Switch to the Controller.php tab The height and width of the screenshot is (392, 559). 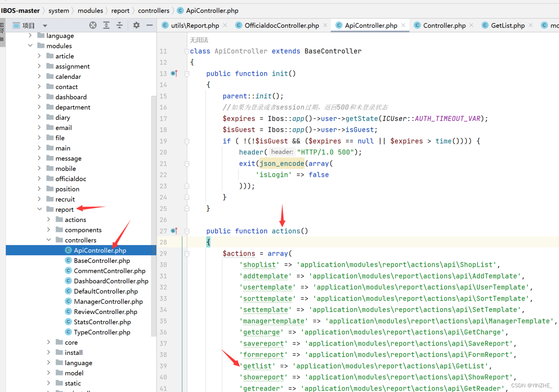coord(444,26)
